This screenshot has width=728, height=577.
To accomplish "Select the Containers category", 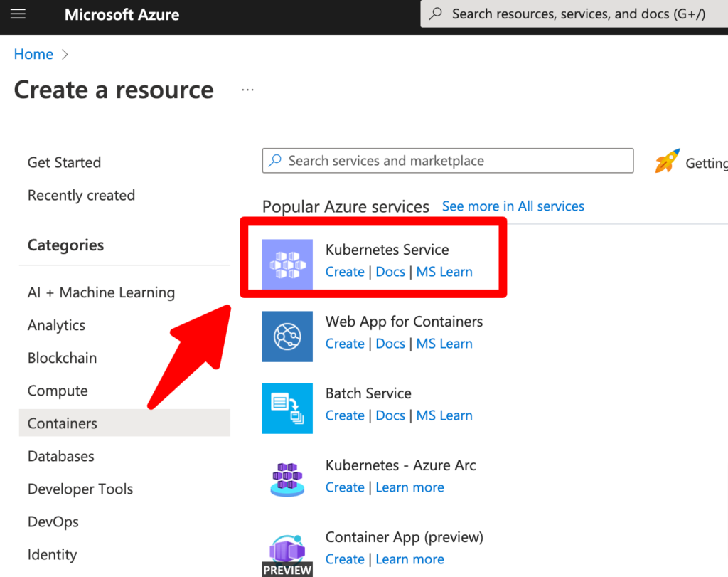I will click(62, 423).
